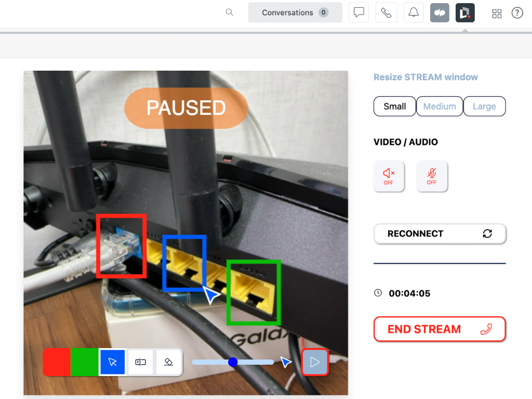Set stream window size to Medium
The width and height of the screenshot is (532, 399).
pos(440,107)
